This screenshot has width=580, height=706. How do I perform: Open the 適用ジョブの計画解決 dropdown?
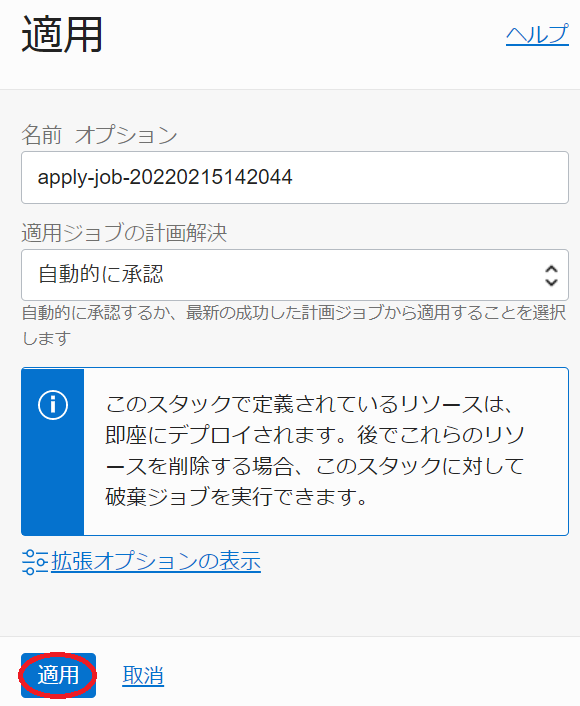tap(295, 275)
